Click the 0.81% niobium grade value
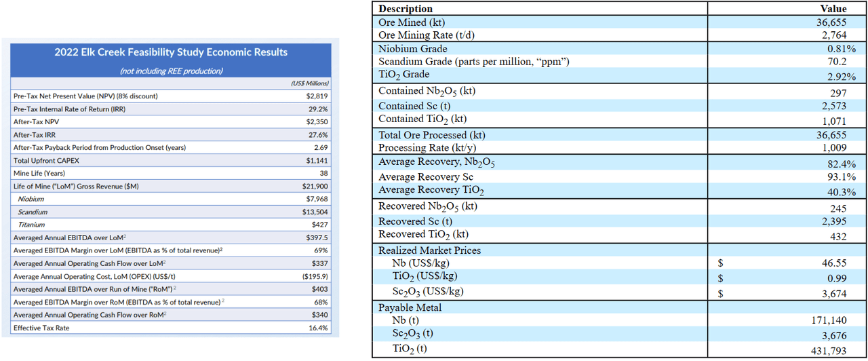This screenshot has height=361, width=868. click(842, 49)
